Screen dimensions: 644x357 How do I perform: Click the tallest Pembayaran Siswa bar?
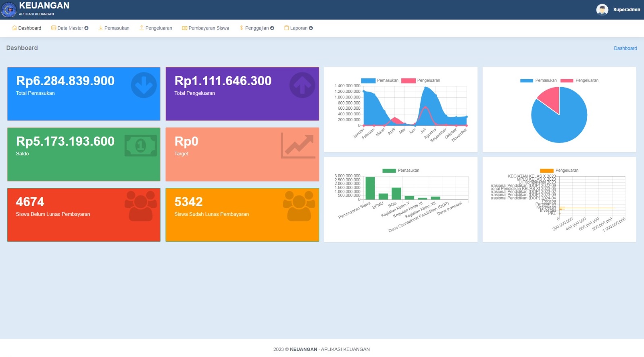(370, 188)
